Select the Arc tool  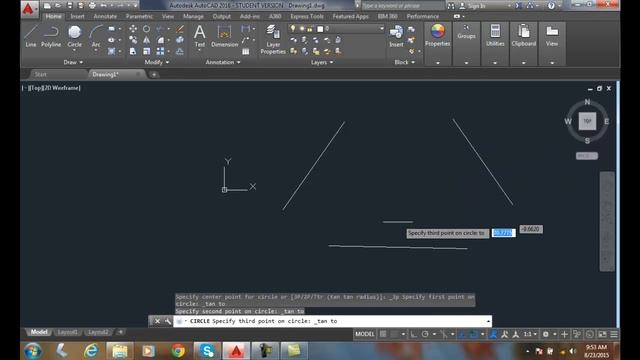pos(96,36)
